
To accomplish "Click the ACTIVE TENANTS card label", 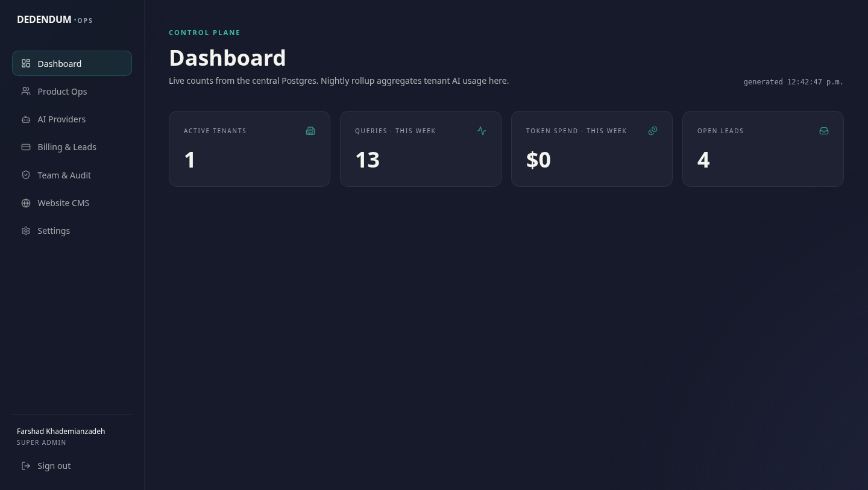I will coord(215,131).
